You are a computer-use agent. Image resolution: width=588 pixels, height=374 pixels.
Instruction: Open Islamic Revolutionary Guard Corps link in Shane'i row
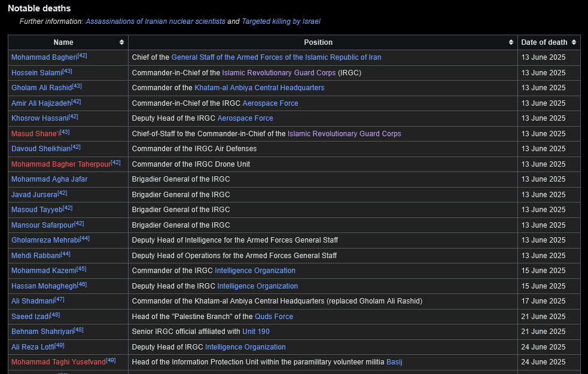345,134
